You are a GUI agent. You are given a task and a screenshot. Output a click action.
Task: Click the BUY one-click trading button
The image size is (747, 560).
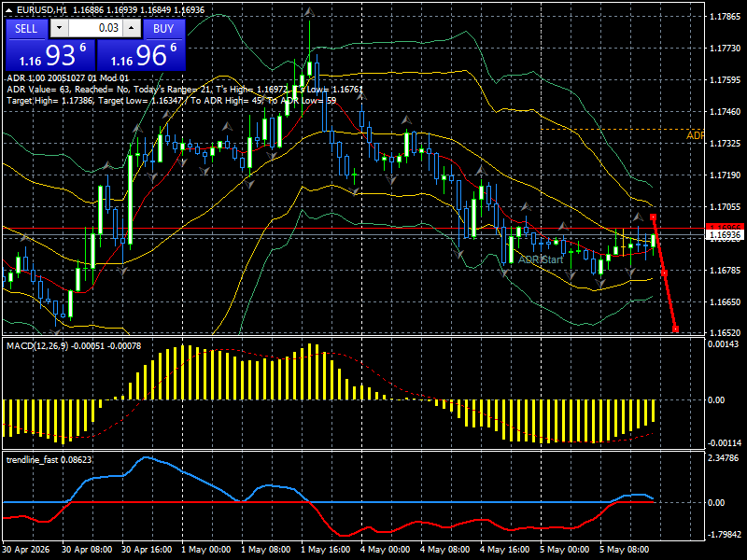[x=163, y=29]
